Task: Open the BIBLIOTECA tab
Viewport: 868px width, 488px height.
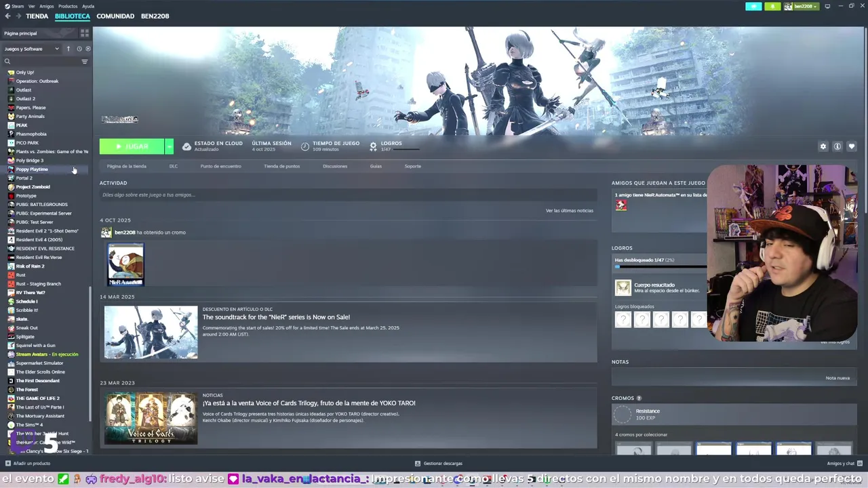Action: 73,16
